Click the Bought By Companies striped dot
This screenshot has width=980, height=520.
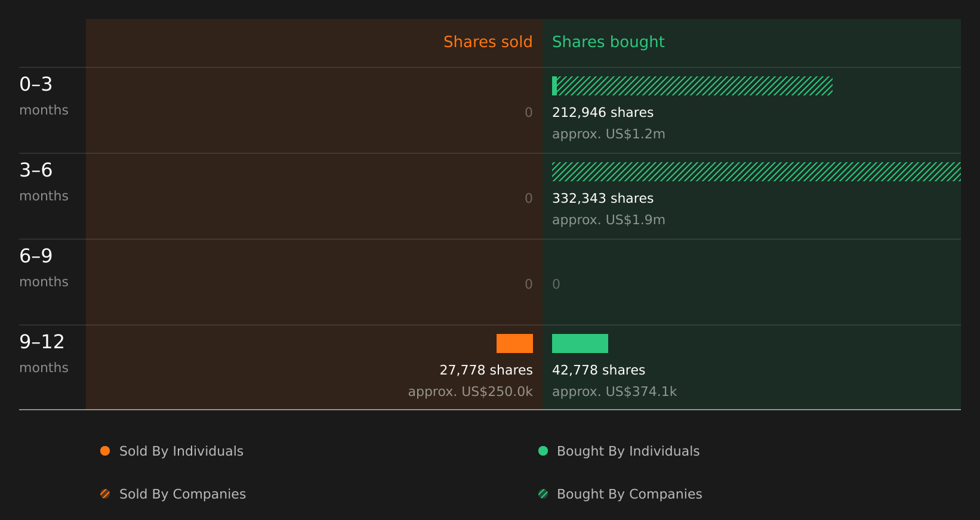543,494
